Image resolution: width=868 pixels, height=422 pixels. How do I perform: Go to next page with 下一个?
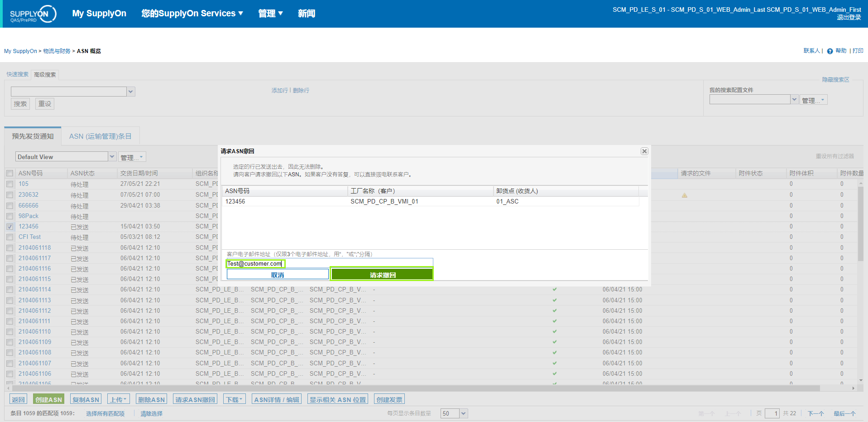(x=815, y=413)
